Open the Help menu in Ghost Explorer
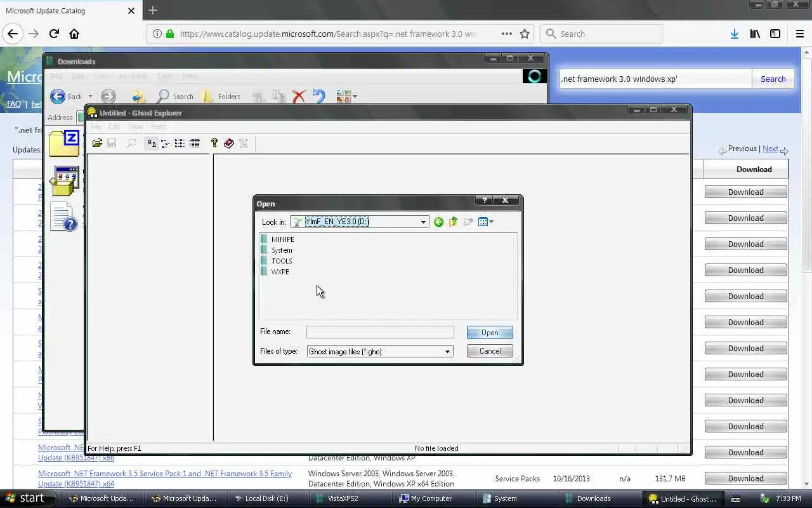 pos(158,126)
